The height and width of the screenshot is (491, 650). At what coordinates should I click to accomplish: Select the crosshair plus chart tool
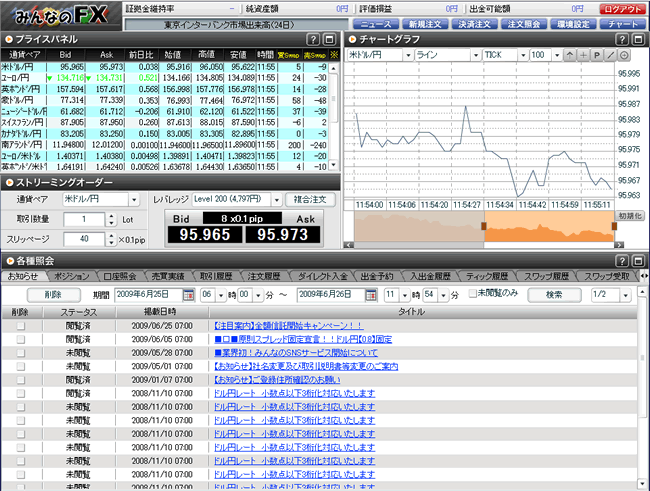[x=583, y=55]
